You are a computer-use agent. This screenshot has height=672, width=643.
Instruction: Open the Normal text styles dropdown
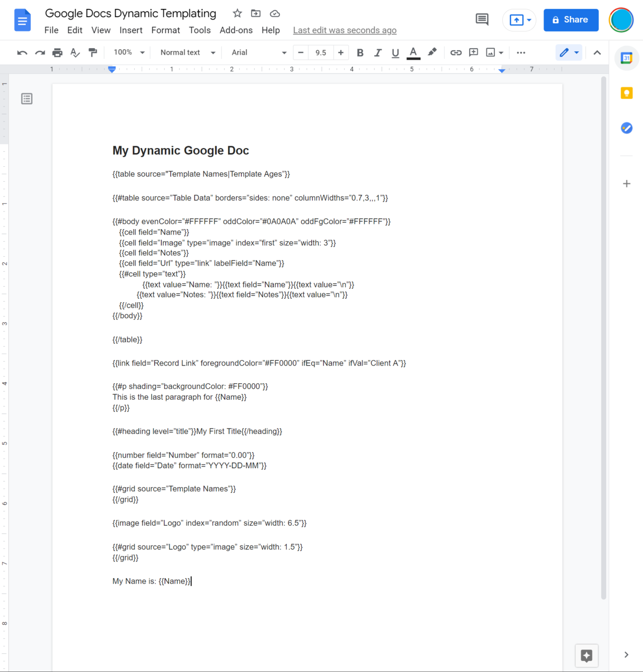(186, 52)
